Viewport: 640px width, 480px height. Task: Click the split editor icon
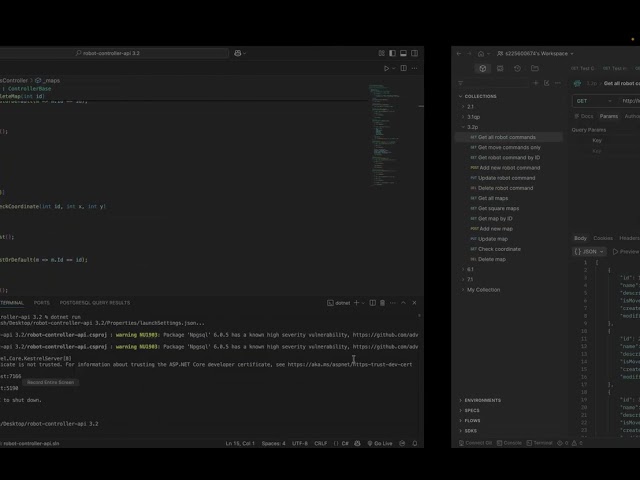point(404,68)
